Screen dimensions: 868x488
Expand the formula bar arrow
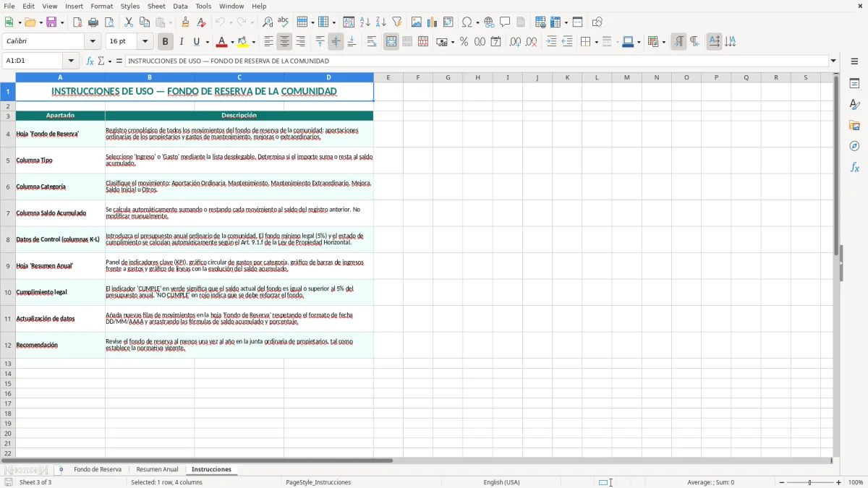coord(833,61)
